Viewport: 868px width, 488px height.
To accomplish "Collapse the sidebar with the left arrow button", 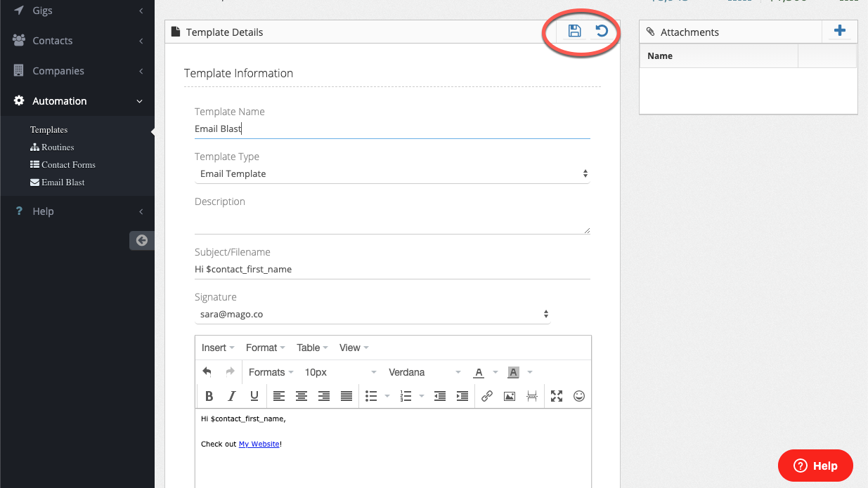I will [x=141, y=240].
